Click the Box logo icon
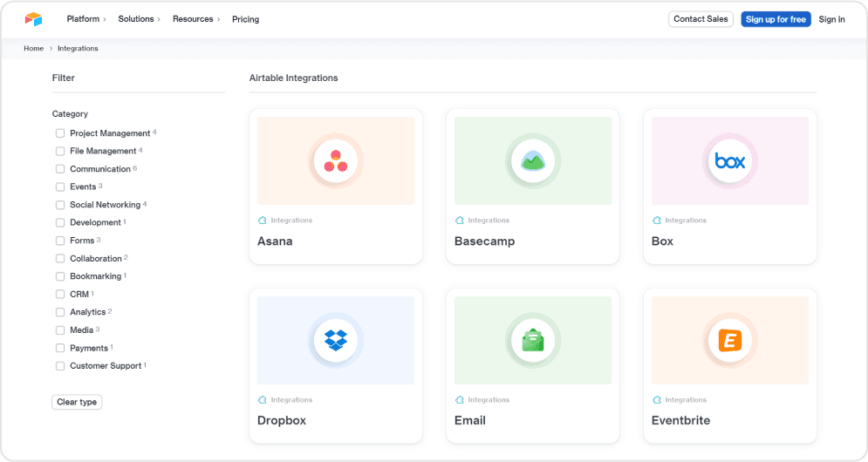Image resolution: width=868 pixels, height=462 pixels. [730, 161]
